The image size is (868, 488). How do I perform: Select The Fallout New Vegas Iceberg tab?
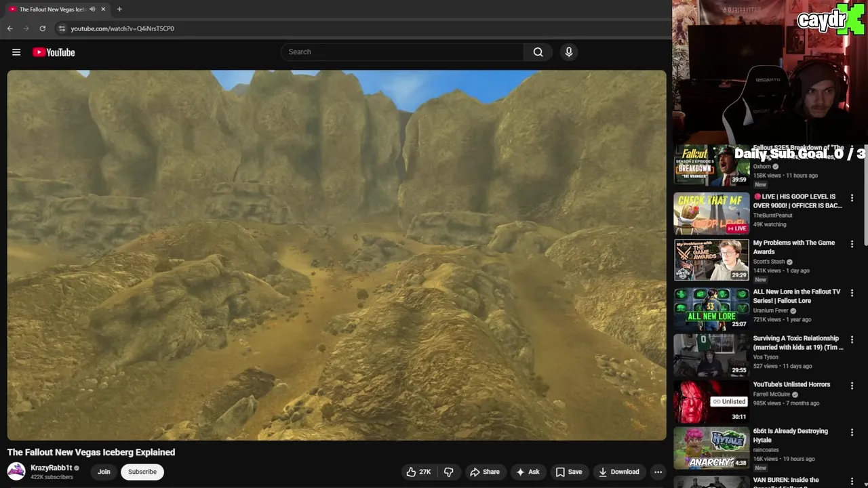(52, 9)
